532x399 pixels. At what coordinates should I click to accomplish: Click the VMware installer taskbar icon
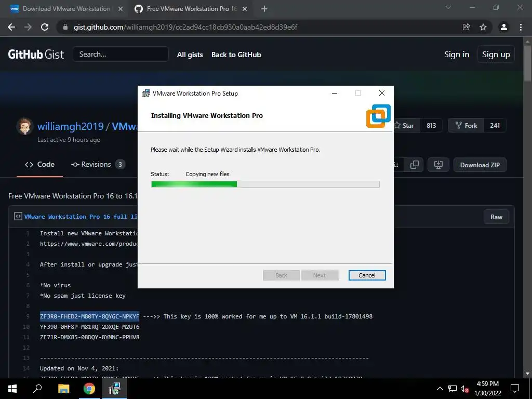point(115,389)
